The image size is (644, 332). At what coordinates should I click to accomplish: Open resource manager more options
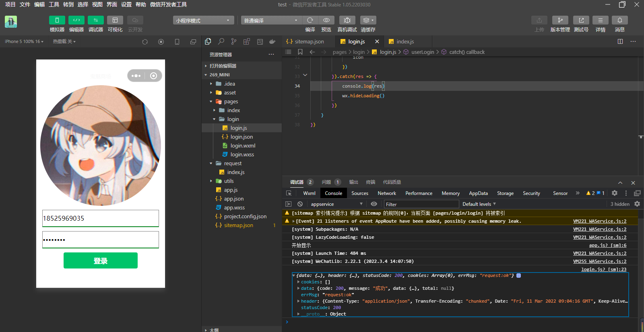[x=271, y=54]
